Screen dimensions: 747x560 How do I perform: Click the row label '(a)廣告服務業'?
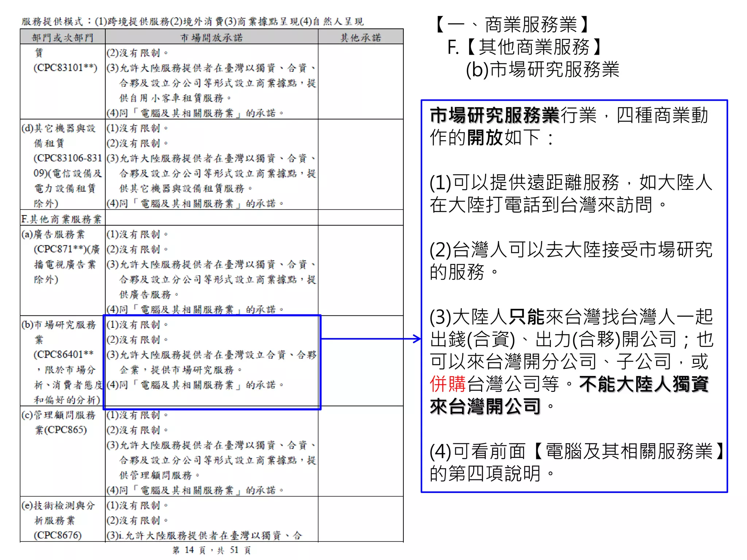pos(53,234)
